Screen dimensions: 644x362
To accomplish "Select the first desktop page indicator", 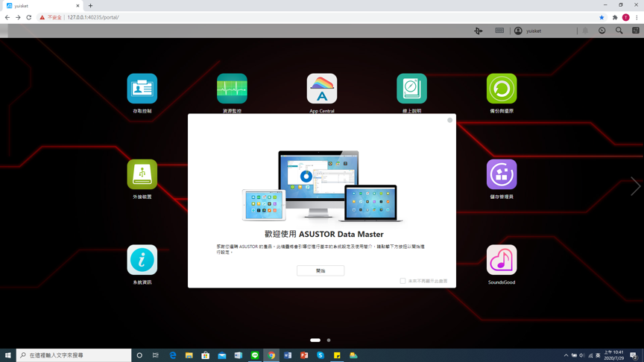I will (315, 340).
